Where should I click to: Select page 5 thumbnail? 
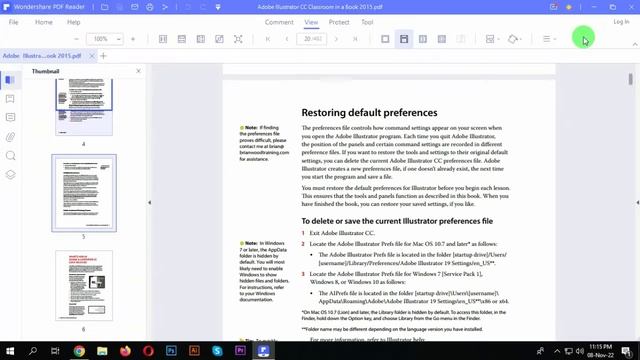84,193
